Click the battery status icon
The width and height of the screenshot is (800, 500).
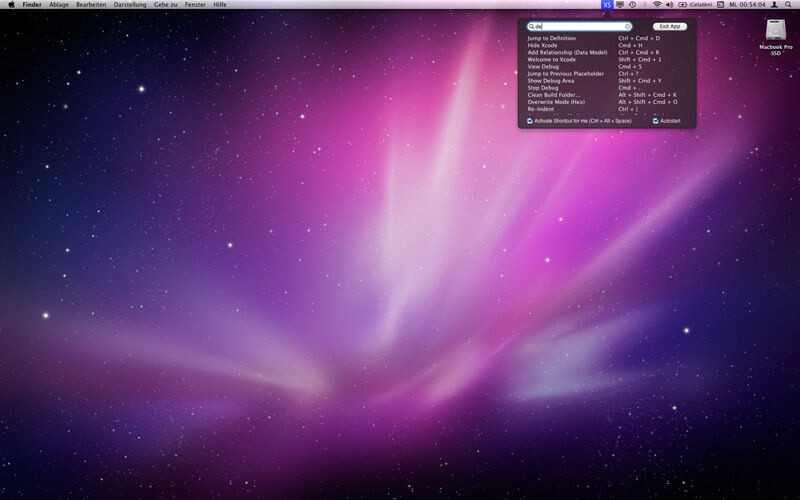click(x=682, y=5)
